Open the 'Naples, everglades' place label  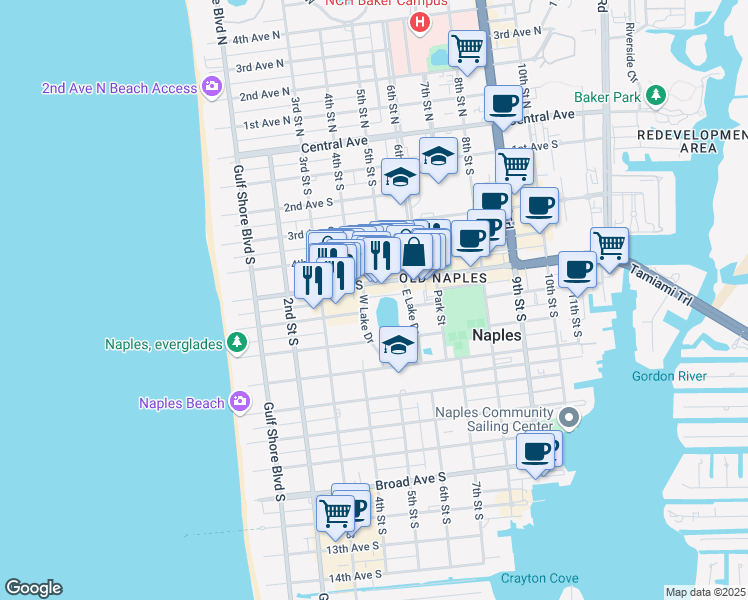(164, 344)
